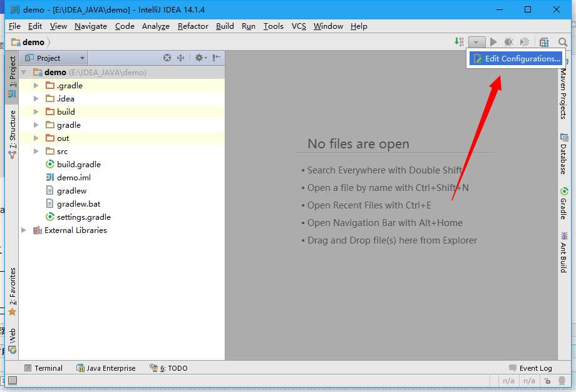The width and height of the screenshot is (576, 392).
Task: Open Project panel settings gear
Action: click(200, 58)
